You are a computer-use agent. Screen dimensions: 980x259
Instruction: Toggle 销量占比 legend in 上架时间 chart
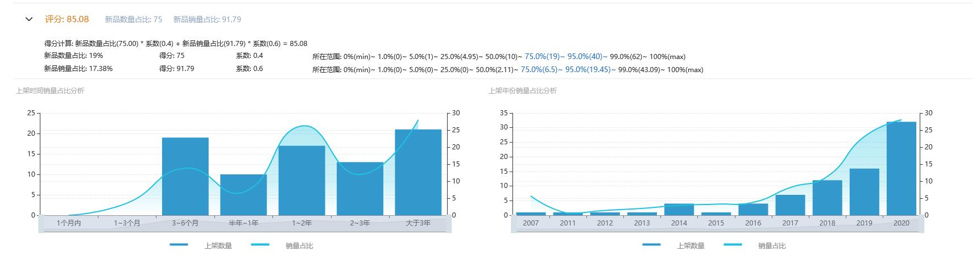coord(282,245)
